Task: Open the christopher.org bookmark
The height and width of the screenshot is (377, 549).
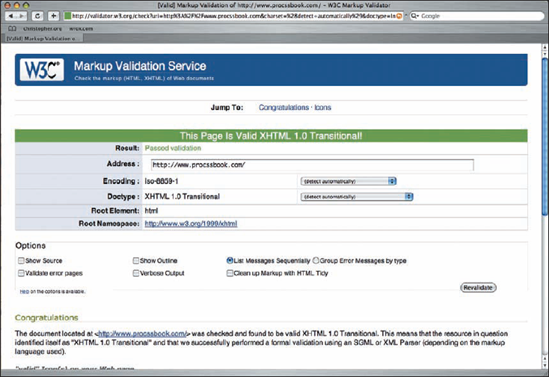Action: click(42, 28)
